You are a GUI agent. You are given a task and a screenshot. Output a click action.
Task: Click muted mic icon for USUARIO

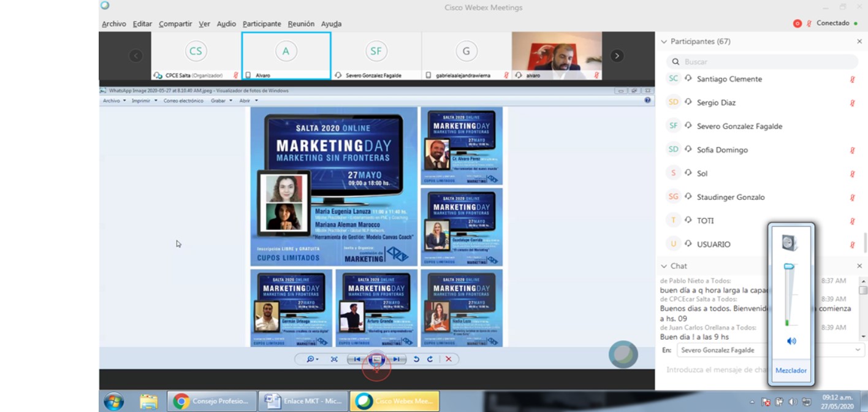[852, 245]
